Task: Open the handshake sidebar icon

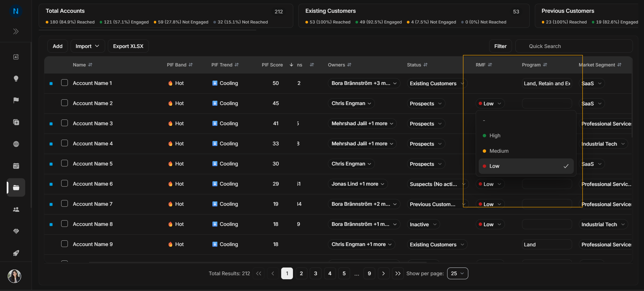Action: coord(16,231)
